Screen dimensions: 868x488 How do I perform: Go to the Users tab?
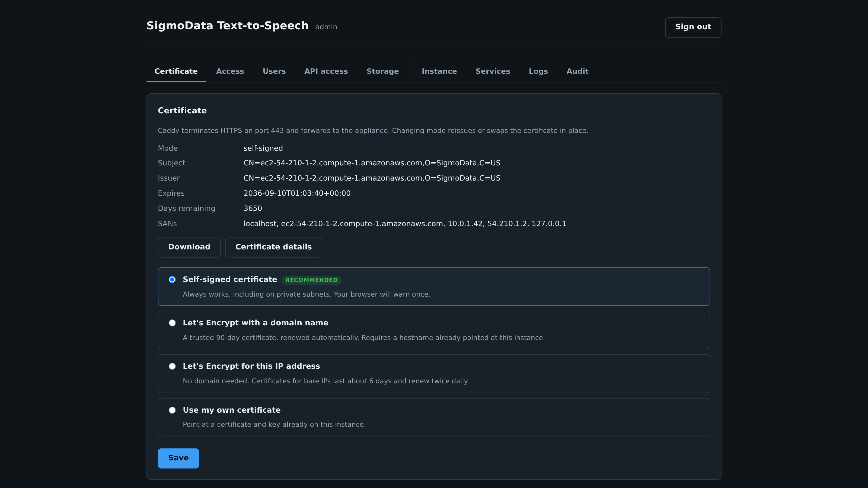point(274,71)
